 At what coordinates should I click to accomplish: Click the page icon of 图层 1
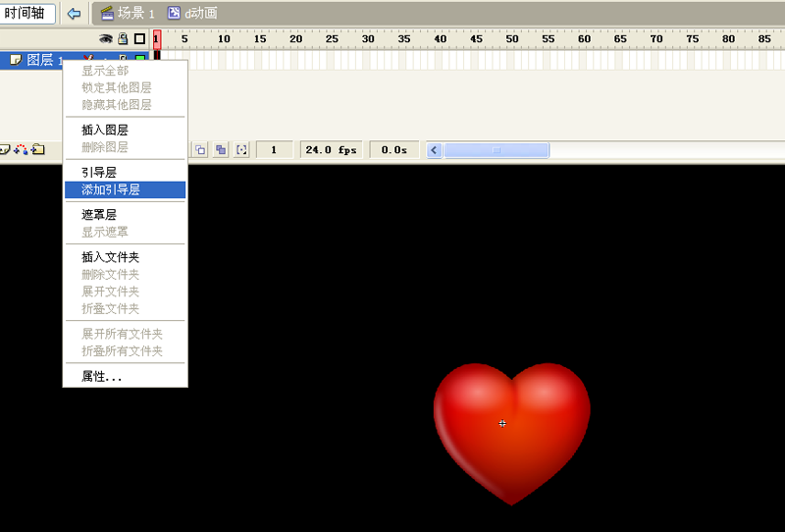click(x=16, y=60)
